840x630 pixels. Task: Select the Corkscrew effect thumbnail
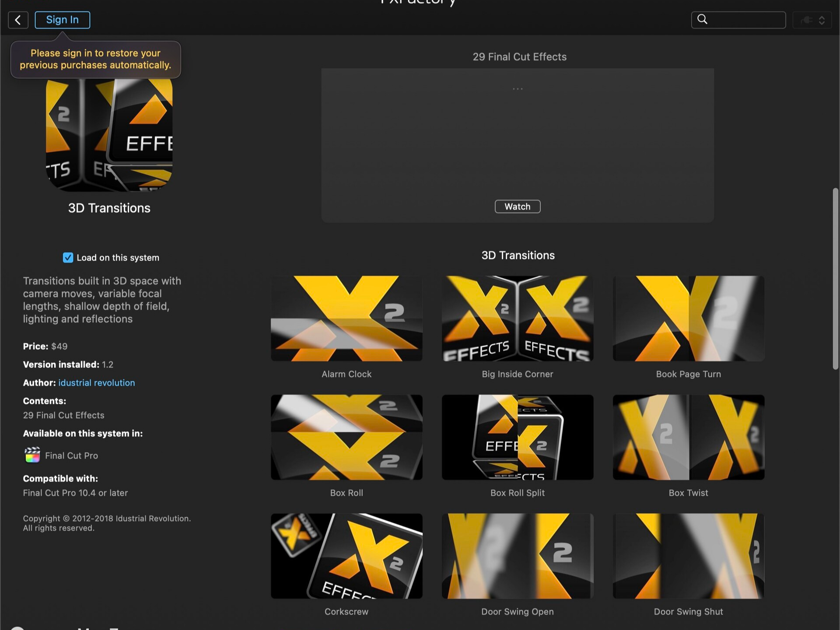(x=346, y=556)
